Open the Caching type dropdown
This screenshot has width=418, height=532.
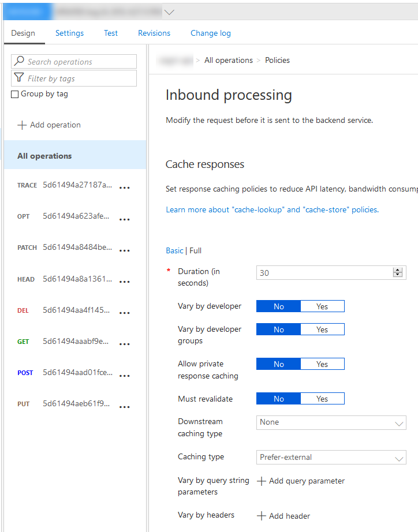pyautogui.click(x=399, y=458)
